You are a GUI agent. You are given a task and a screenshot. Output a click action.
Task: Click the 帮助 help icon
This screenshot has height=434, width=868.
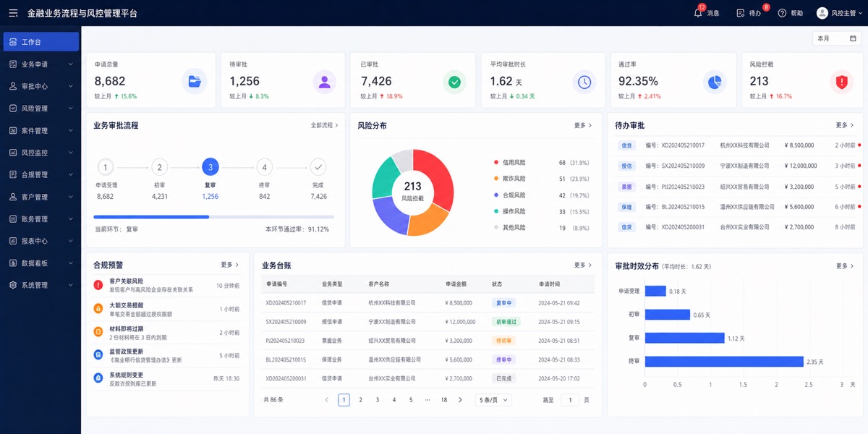[782, 13]
